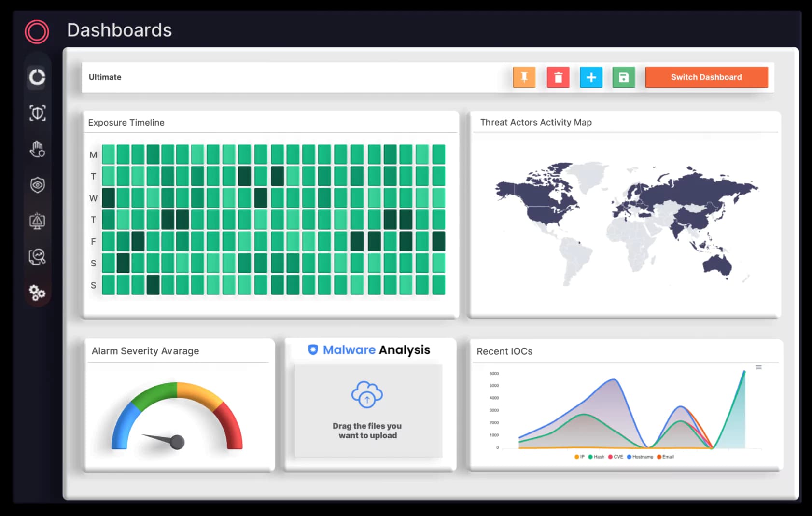Open the eye shield sidebar icon

(37, 185)
